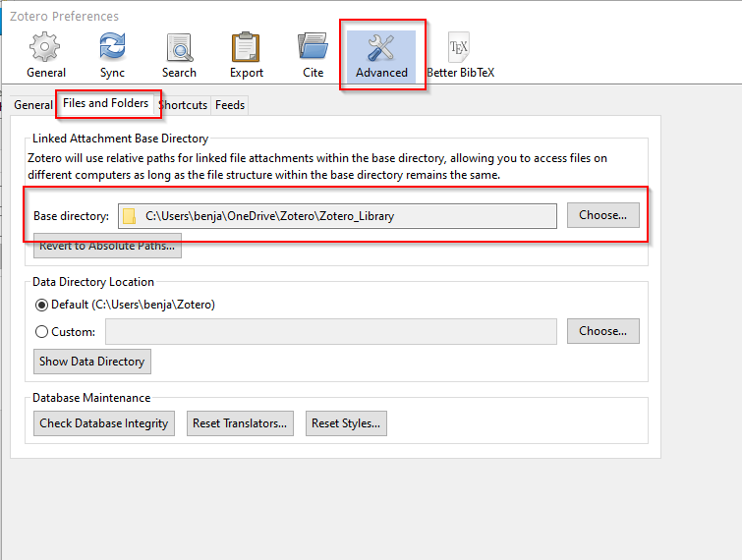This screenshot has height=560, width=742.
Task: Click the 'Base directory:' label
Action: (x=71, y=216)
